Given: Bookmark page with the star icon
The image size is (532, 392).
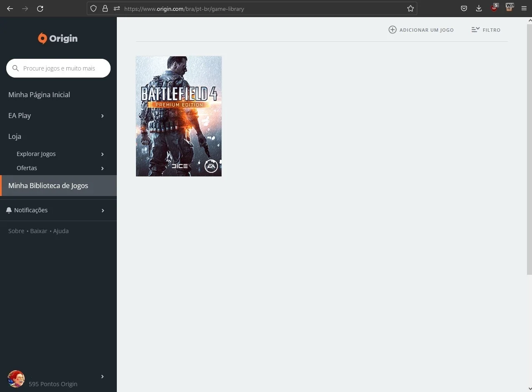Looking at the screenshot, I should [x=411, y=8].
